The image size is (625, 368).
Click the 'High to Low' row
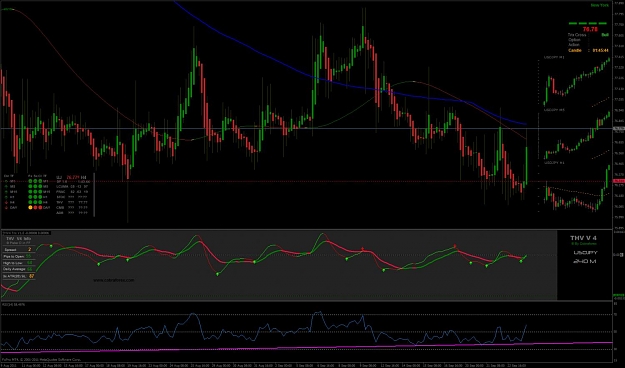18,263
